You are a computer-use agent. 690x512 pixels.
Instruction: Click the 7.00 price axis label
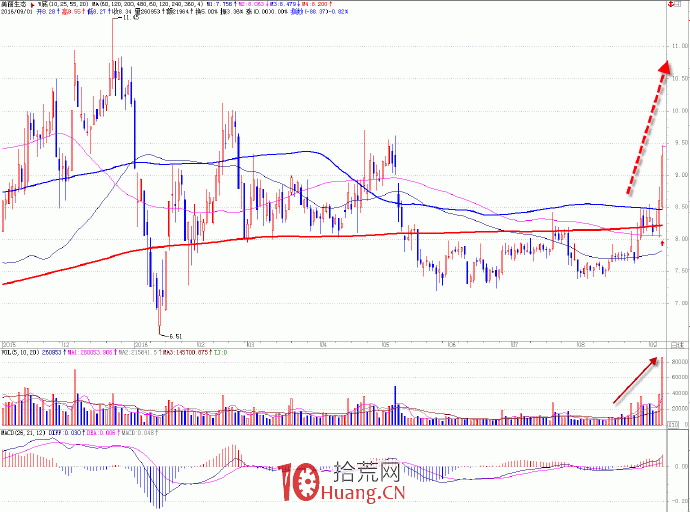[x=681, y=304]
